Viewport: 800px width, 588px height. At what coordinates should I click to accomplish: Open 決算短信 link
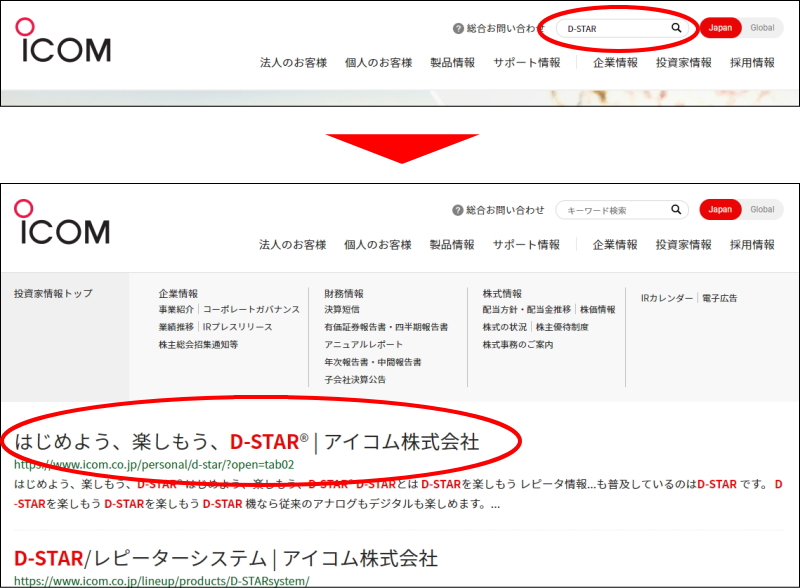pyautogui.click(x=342, y=309)
